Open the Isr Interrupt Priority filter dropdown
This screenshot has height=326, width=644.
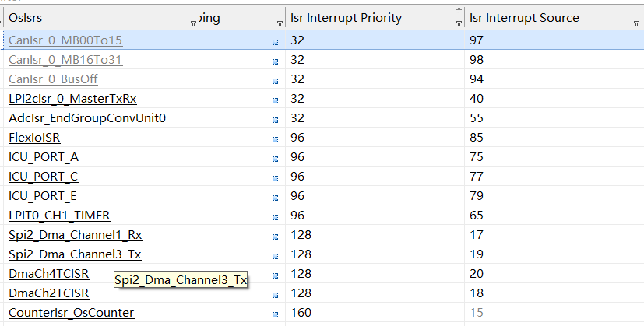pyautogui.click(x=458, y=24)
